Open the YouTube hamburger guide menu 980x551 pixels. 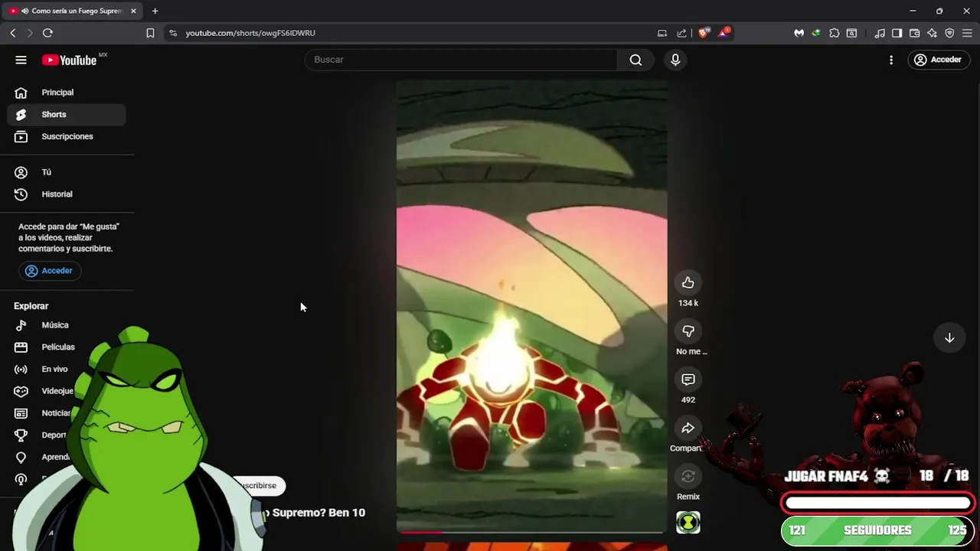tap(21, 60)
